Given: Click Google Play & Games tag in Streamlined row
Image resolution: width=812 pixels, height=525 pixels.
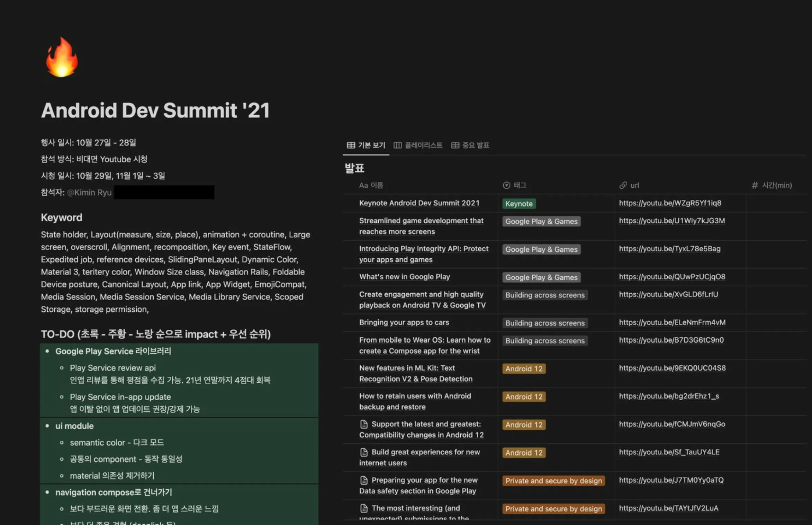Looking at the screenshot, I should pos(541,222).
